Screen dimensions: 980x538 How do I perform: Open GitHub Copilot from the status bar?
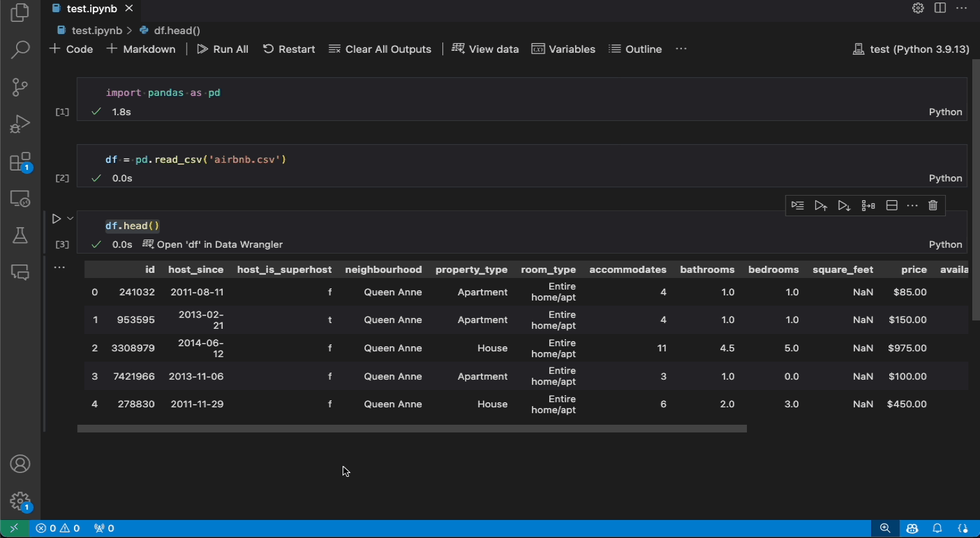[912, 528]
